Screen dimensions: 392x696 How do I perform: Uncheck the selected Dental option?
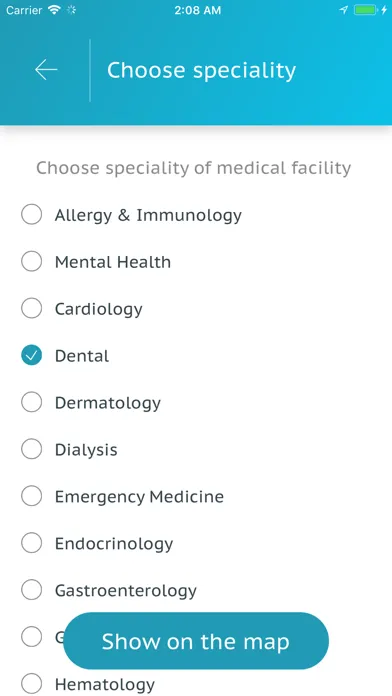point(32,356)
